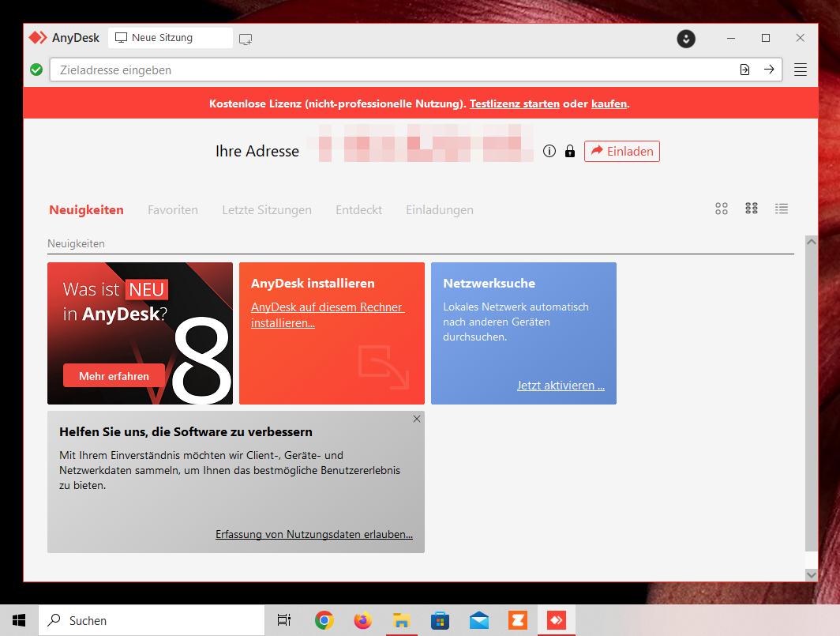
Task: Launch Google Chrome from taskbar
Action: point(324,620)
